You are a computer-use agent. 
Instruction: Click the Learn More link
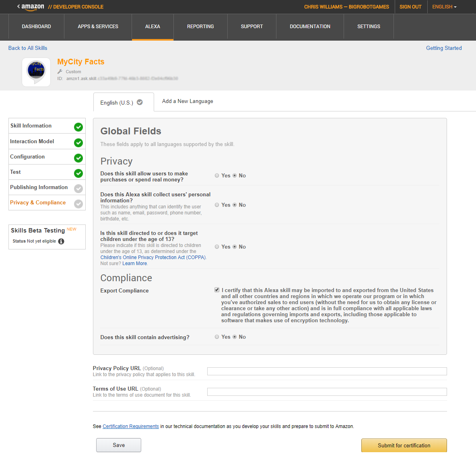(134, 263)
